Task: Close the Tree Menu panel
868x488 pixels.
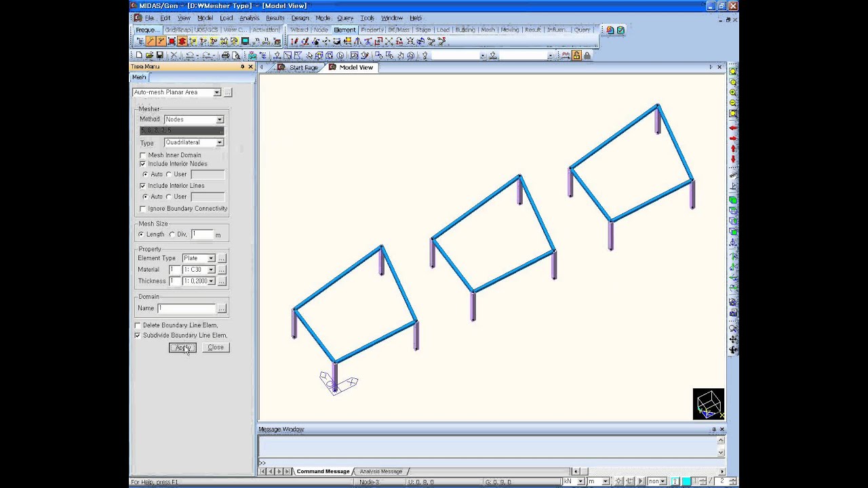Action: (250, 66)
